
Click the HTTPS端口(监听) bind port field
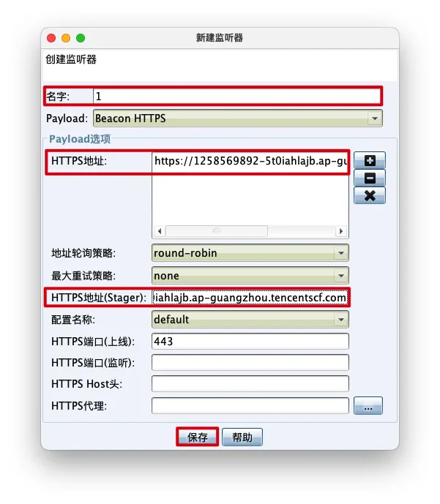coord(250,363)
